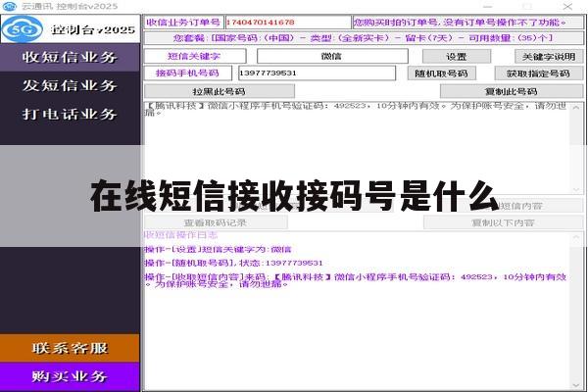Image resolution: width=588 pixels, height=392 pixels.
Task: Open the 关键字说明 button
Action: click(x=549, y=57)
